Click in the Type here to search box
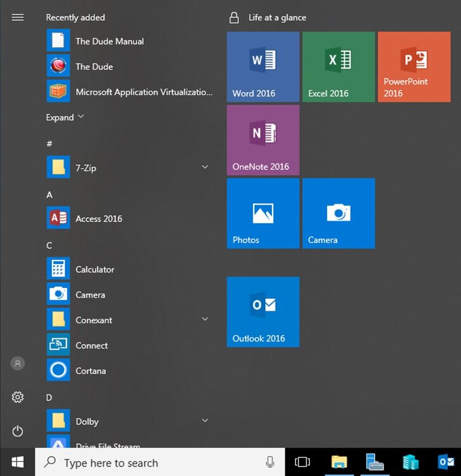 click(x=160, y=462)
